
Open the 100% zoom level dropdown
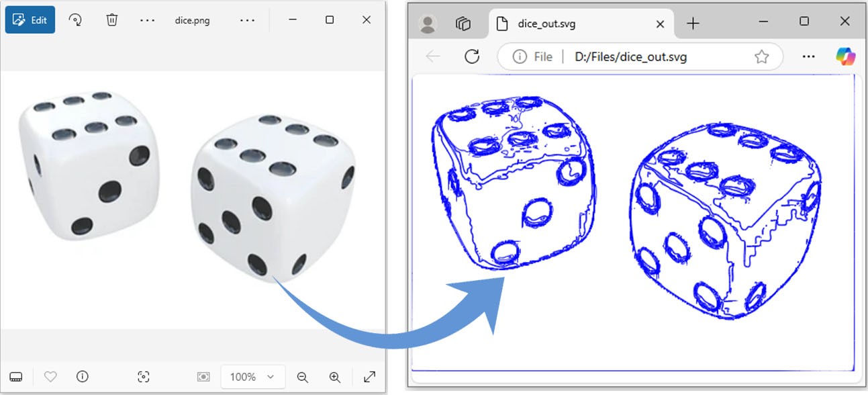point(252,377)
